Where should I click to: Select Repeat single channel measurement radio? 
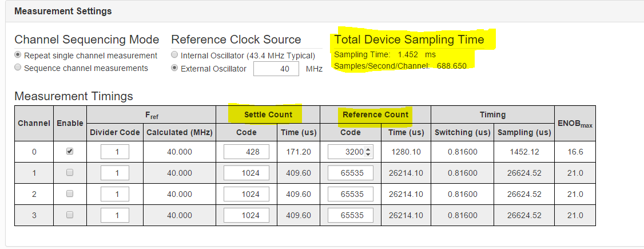coord(18,54)
